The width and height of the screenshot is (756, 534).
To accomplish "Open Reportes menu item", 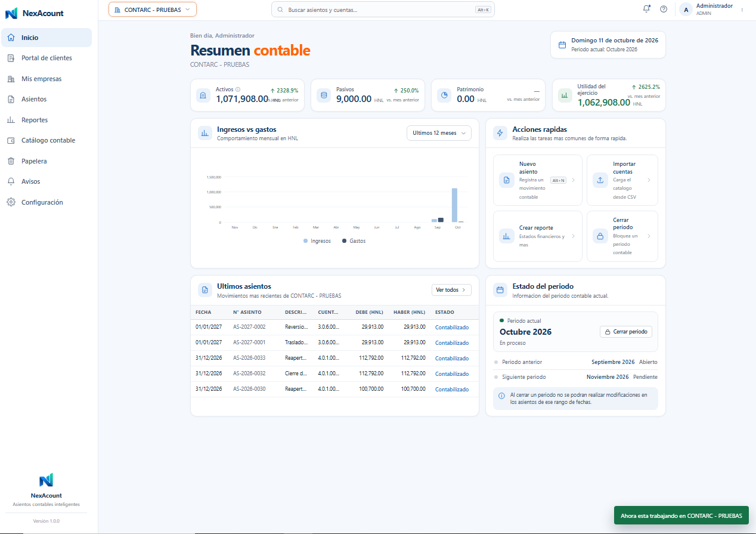I will click(47, 120).
